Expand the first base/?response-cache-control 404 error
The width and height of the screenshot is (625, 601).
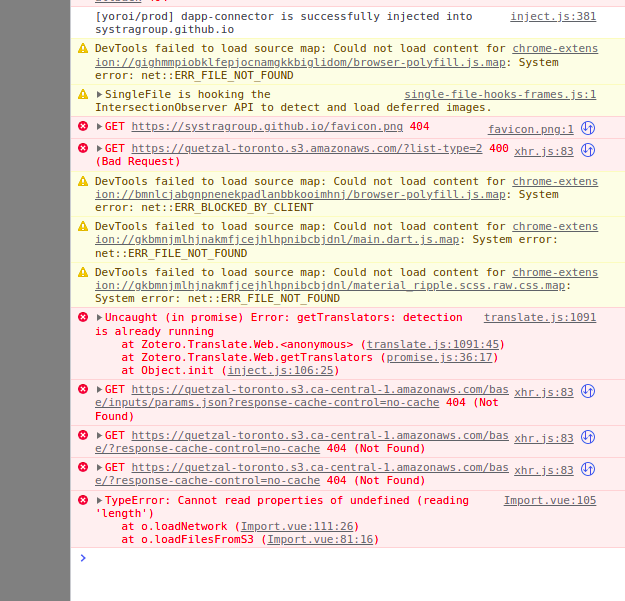99,435
